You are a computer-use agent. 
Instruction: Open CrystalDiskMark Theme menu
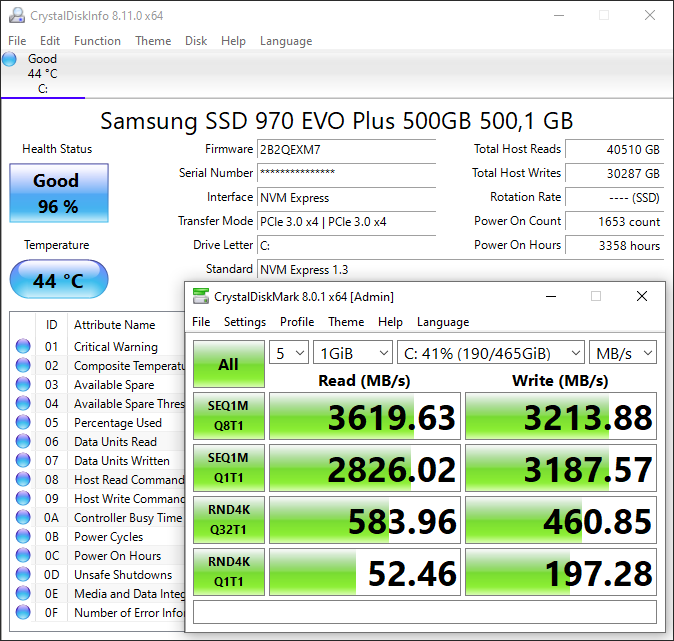click(x=346, y=322)
